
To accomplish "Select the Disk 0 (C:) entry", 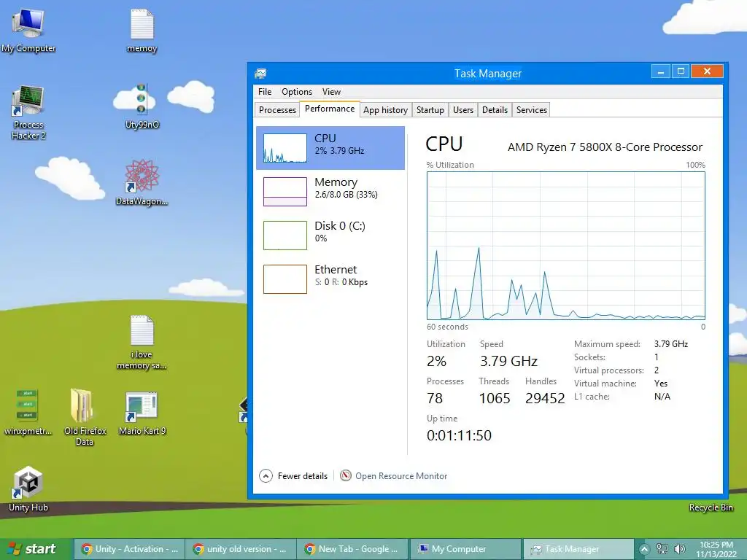I will point(330,236).
